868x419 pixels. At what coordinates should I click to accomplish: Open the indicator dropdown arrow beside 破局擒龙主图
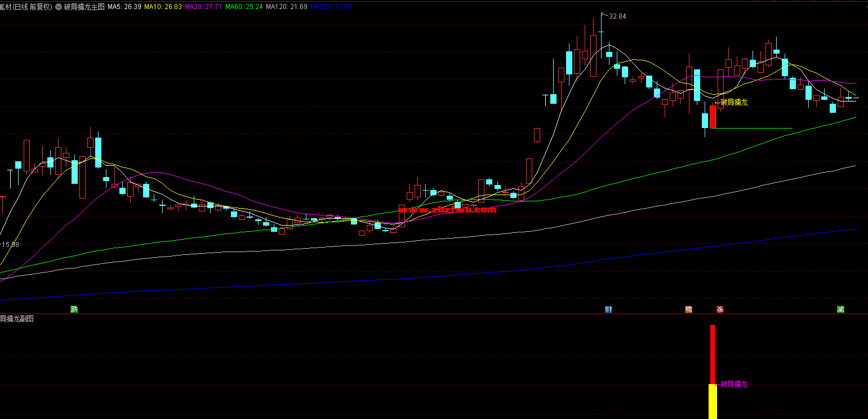tap(59, 7)
